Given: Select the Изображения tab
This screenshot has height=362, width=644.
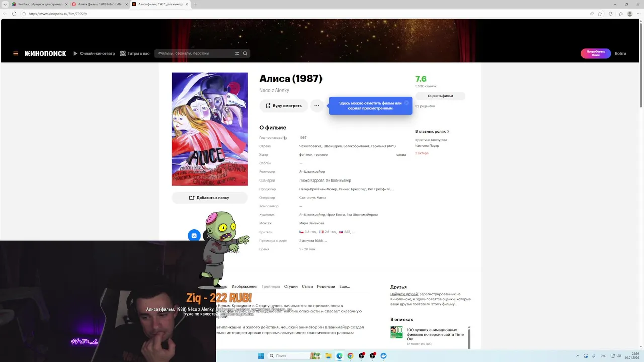Looking at the screenshot, I should click(245, 287).
